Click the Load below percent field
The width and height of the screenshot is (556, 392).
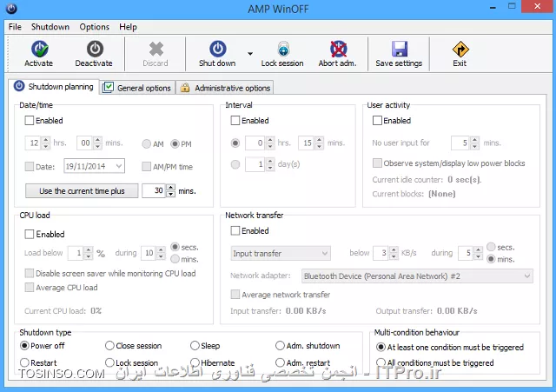[76, 253]
